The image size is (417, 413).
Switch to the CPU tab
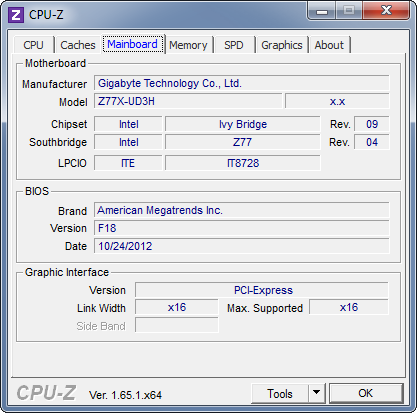tap(33, 45)
